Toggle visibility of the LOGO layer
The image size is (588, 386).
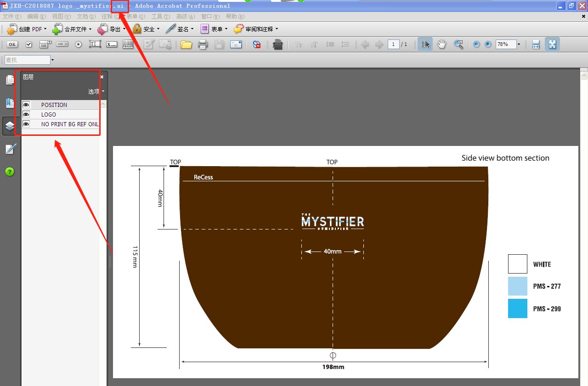(26, 114)
